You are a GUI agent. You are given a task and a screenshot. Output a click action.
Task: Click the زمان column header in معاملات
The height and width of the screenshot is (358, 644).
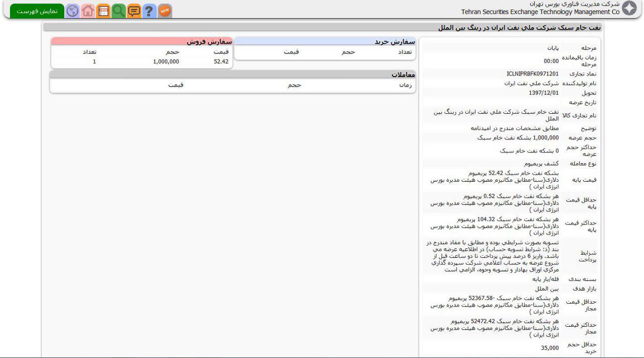pos(406,85)
